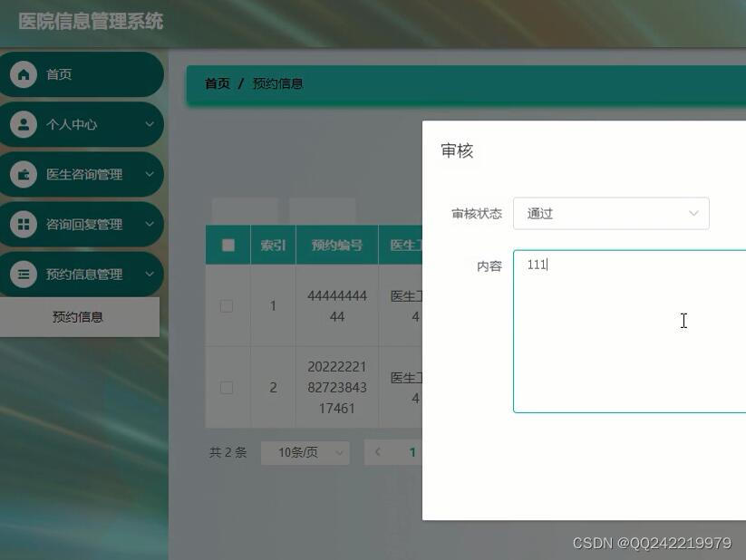Click the home icon beside 首页
The image size is (746, 560).
(23, 74)
